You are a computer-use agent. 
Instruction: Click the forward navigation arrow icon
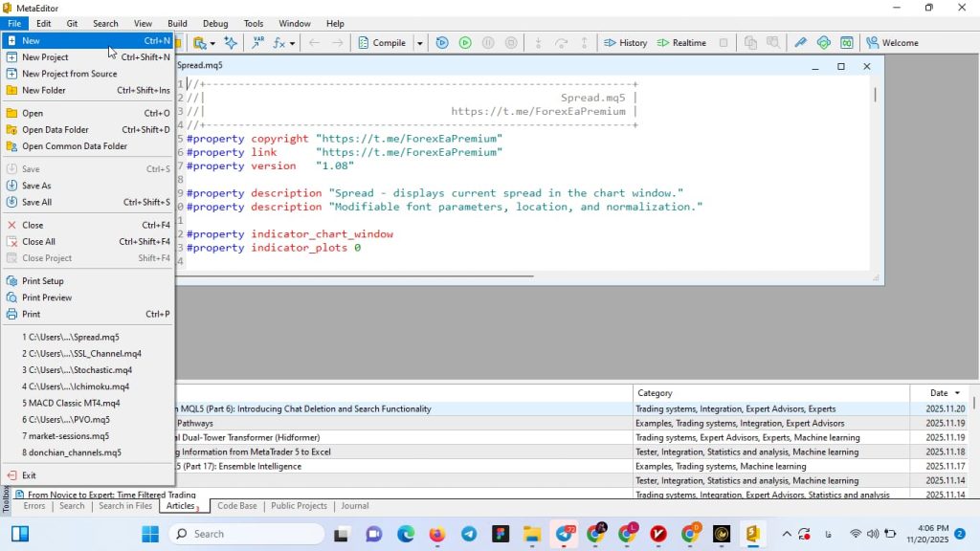337,42
